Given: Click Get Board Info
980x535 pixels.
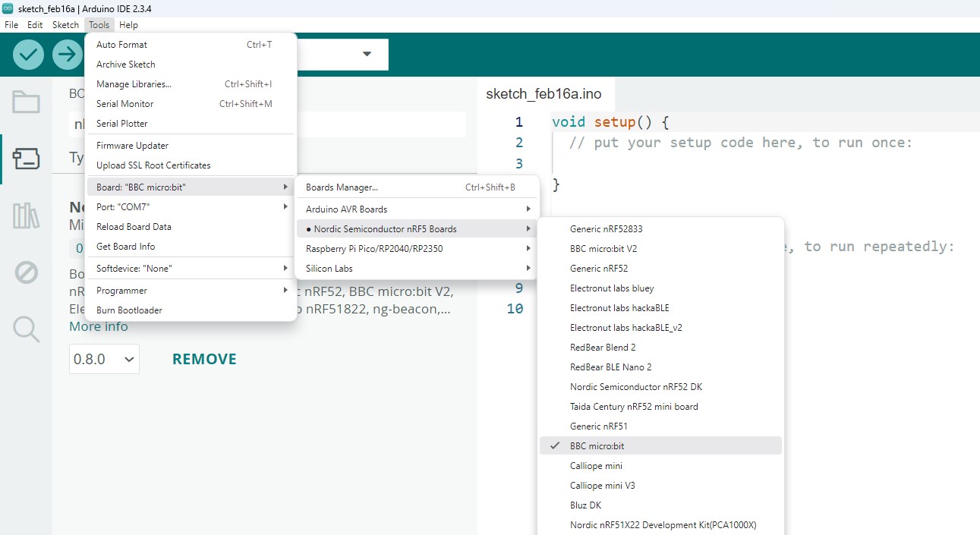Looking at the screenshot, I should point(190,246).
